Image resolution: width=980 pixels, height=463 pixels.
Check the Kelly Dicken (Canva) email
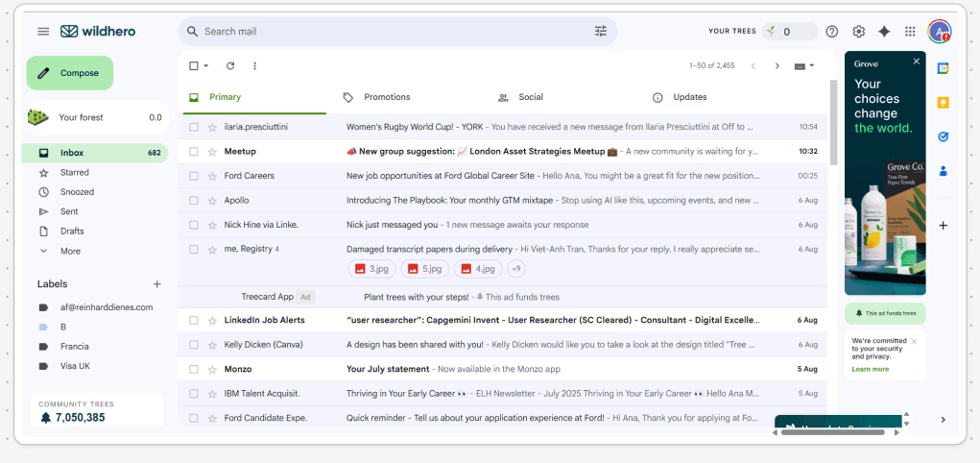tap(194, 345)
